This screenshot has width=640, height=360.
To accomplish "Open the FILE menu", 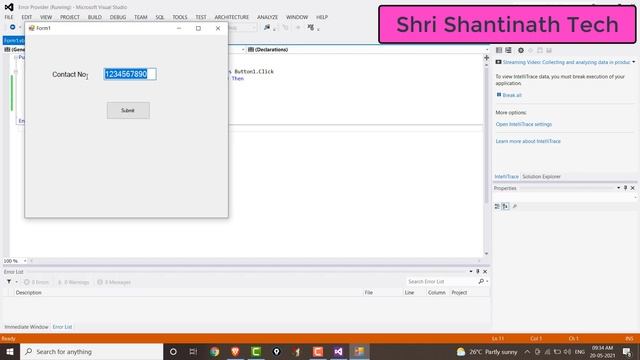I will coord(9,17).
